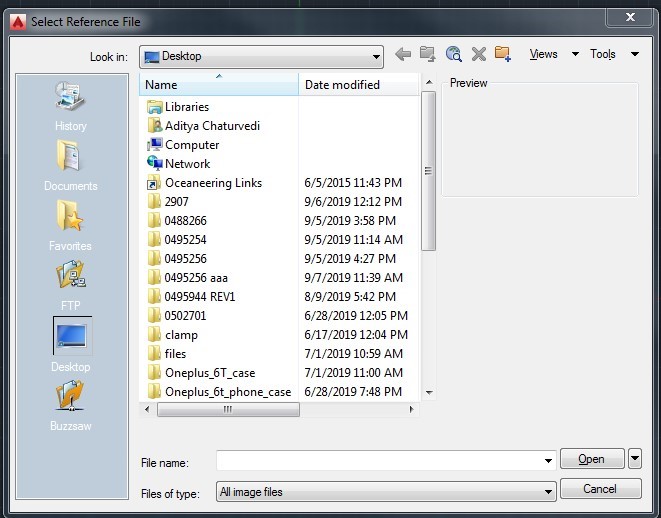Click date 8/9/2019 5:42 PM
Image resolution: width=661 pixels, height=518 pixels.
tap(350, 297)
